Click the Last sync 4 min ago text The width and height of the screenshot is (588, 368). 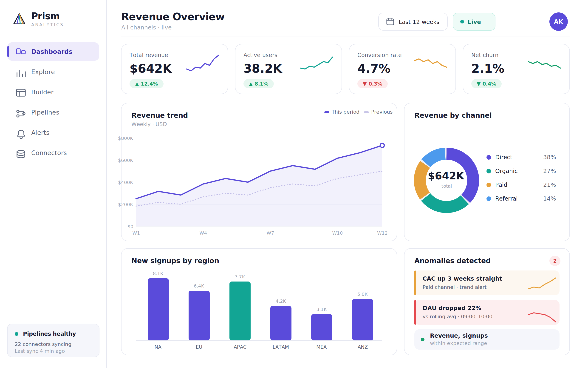(x=40, y=351)
